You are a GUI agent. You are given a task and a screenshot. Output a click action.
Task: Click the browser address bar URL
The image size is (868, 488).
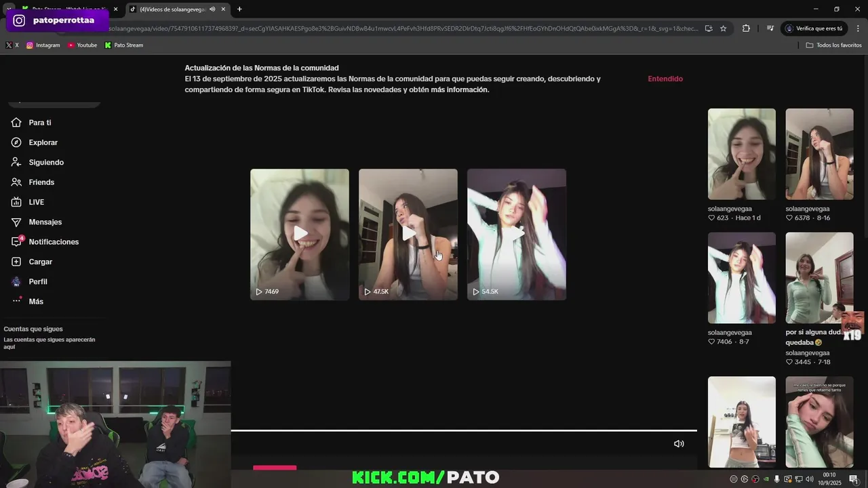tap(403, 28)
